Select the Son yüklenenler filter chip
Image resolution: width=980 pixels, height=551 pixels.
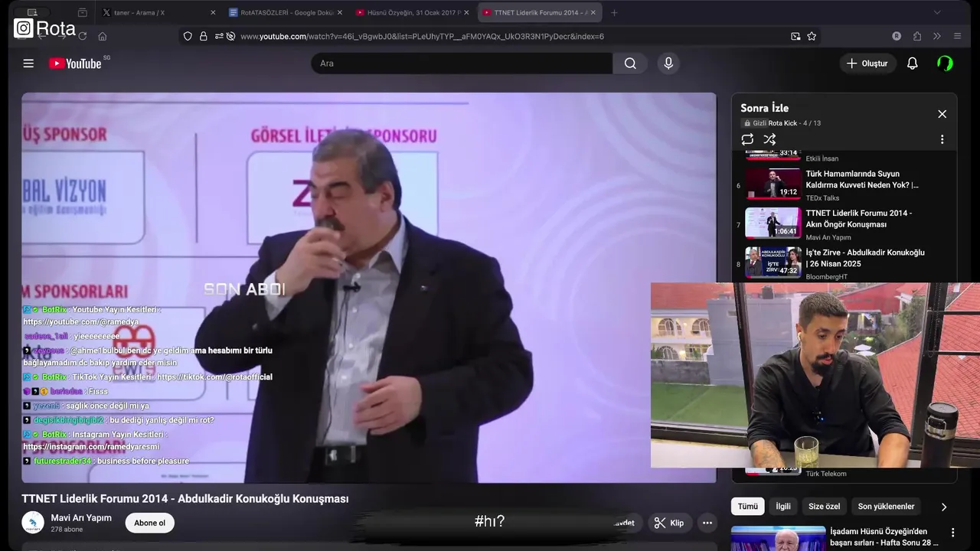886,507
